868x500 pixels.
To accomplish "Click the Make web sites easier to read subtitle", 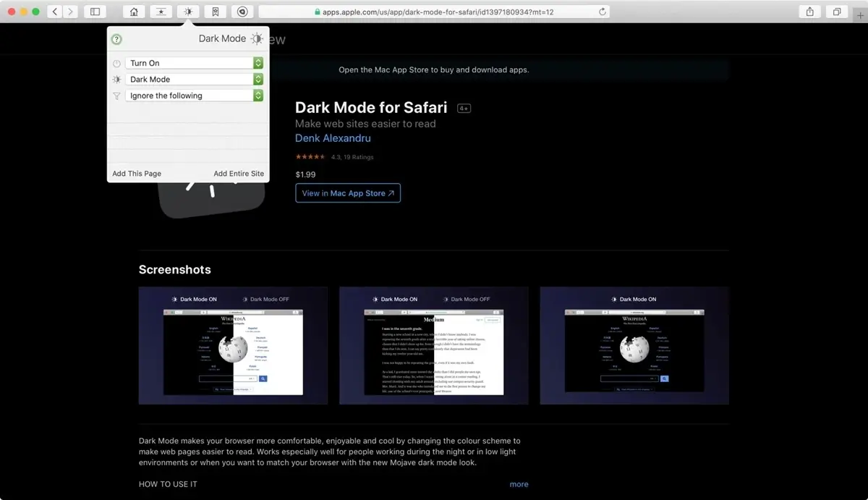I will pyautogui.click(x=365, y=124).
